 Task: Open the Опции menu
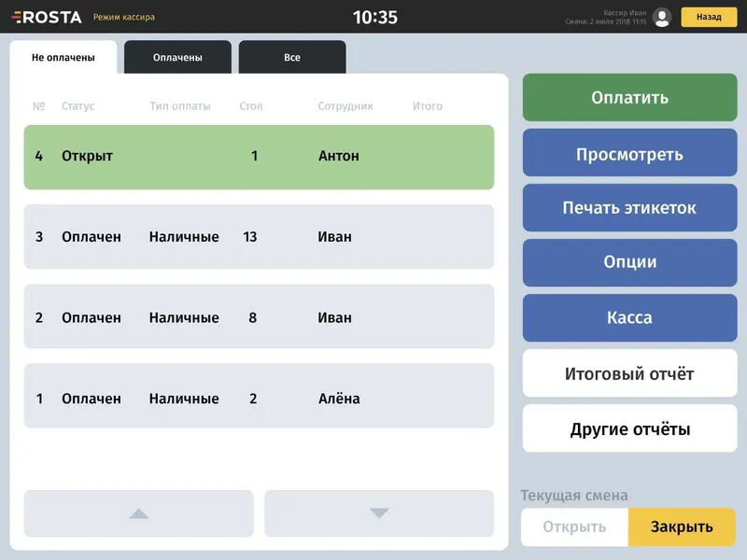point(629,263)
